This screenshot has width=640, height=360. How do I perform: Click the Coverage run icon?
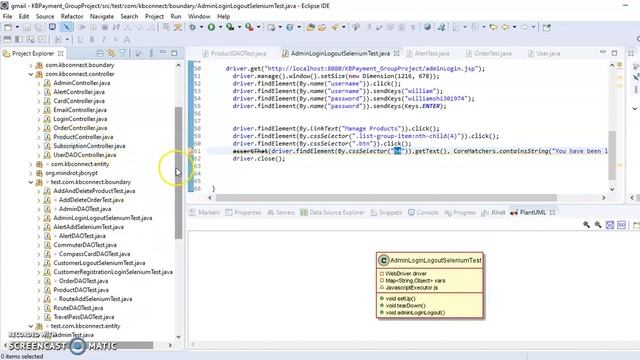tap(230, 27)
